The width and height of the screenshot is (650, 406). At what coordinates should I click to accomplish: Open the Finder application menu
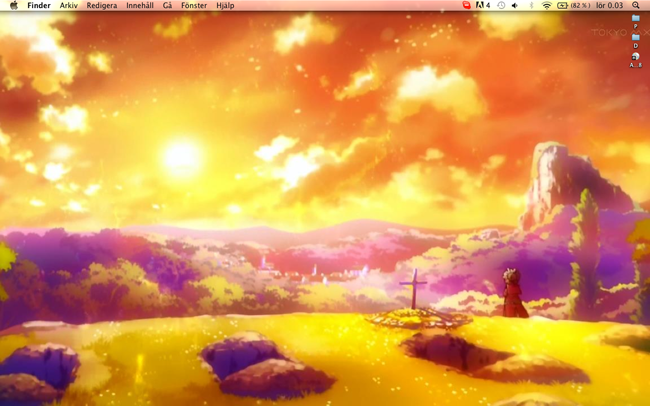coord(39,5)
